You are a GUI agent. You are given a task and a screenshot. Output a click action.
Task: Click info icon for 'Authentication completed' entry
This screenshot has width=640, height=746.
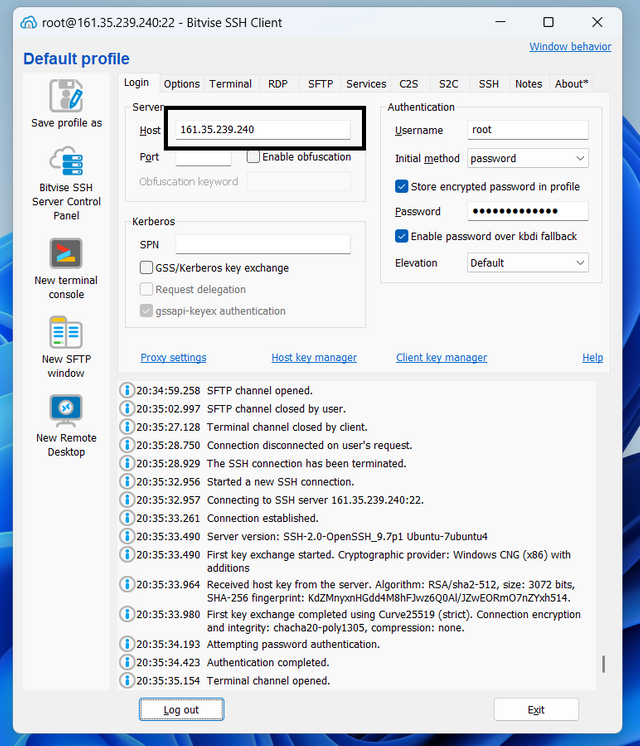pos(127,662)
